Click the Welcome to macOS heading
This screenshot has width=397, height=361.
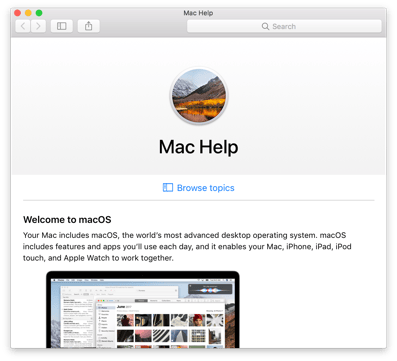click(x=67, y=220)
